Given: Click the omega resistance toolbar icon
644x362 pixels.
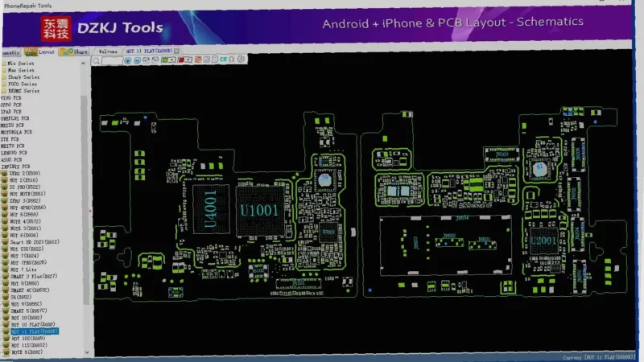Looking at the screenshot, I should 232,59.
